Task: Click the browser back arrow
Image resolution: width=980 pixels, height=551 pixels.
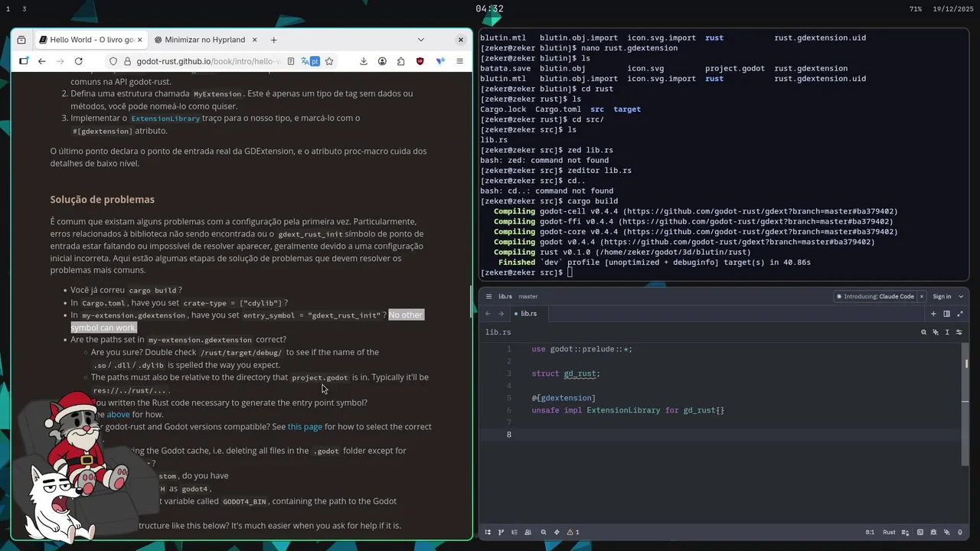Action: pyautogui.click(x=42, y=61)
